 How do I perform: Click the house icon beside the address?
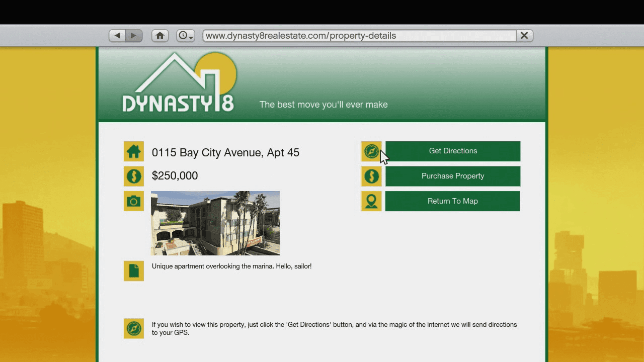134,151
